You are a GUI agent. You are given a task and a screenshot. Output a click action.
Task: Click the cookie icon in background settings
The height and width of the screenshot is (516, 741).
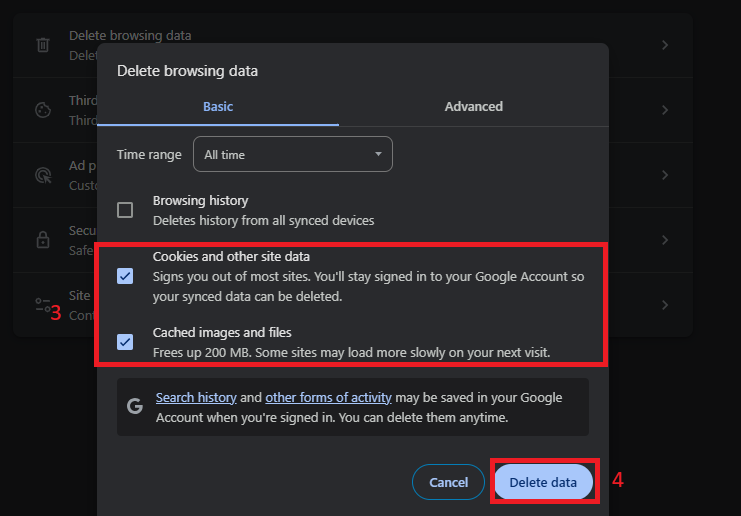tap(43, 110)
